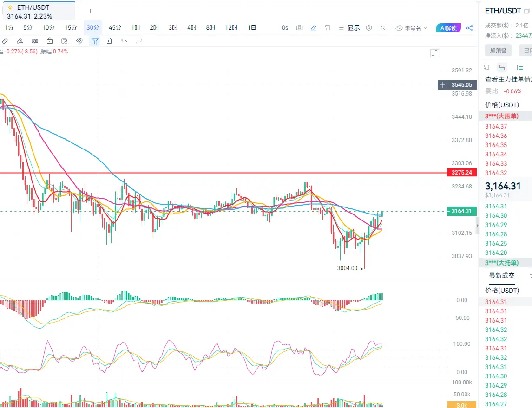Switch to the 12时 timeframe

pyautogui.click(x=231, y=27)
